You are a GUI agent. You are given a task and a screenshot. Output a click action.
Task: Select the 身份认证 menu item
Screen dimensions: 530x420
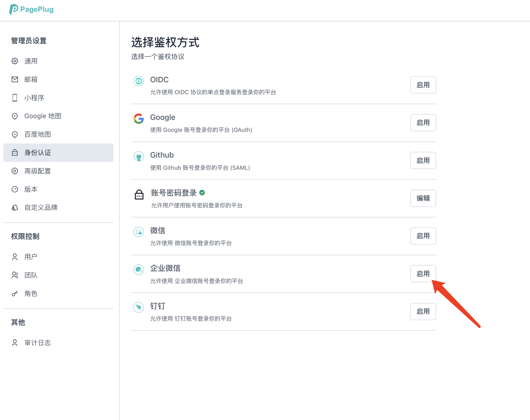tap(58, 153)
